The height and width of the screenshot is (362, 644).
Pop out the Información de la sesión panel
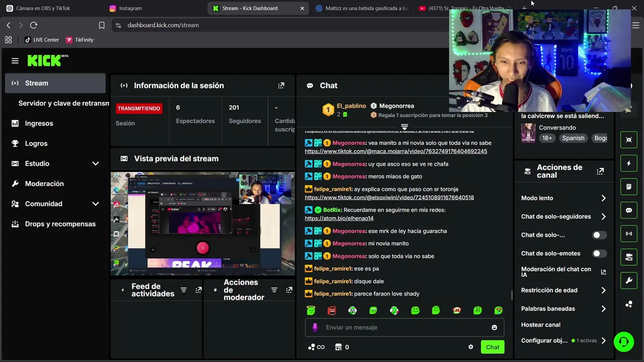281,85
